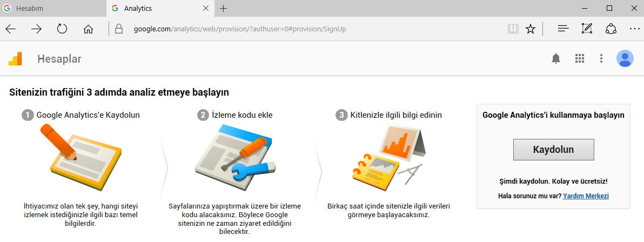Click the chart and notebook audience illustration

(388, 157)
